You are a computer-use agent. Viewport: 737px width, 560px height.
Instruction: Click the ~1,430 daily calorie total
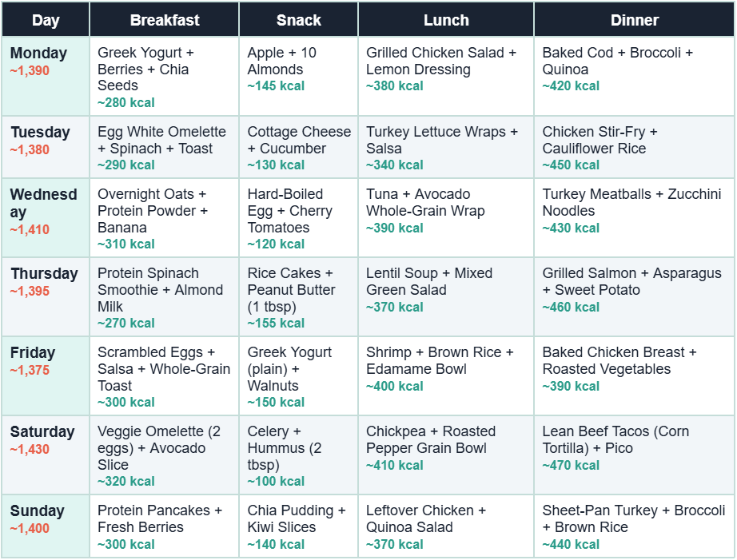30,450
